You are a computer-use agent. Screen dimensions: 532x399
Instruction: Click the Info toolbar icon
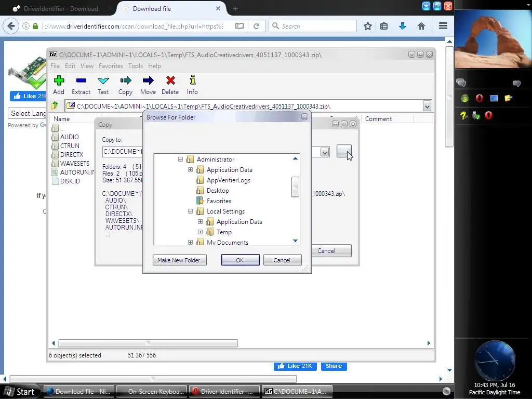[192, 85]
